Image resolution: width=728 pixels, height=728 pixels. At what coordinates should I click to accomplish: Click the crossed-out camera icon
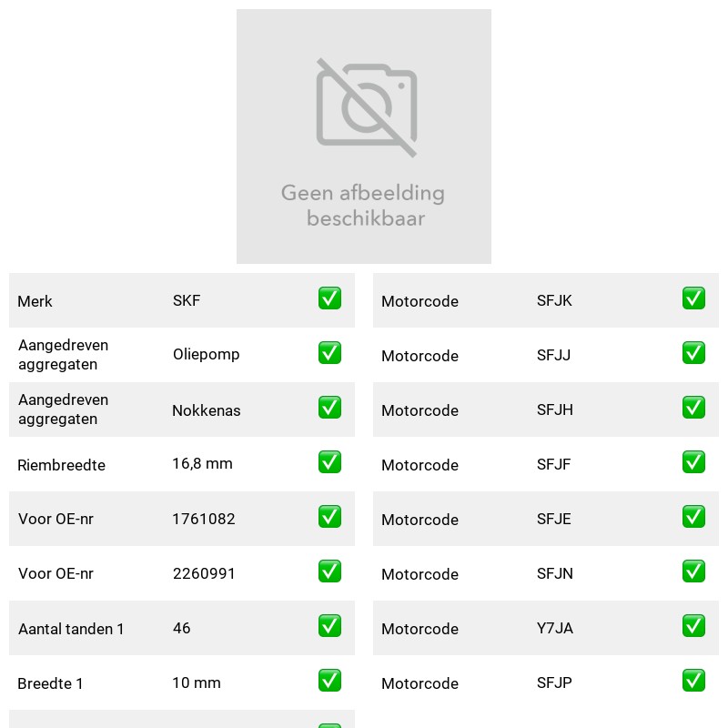pos(367,107)
